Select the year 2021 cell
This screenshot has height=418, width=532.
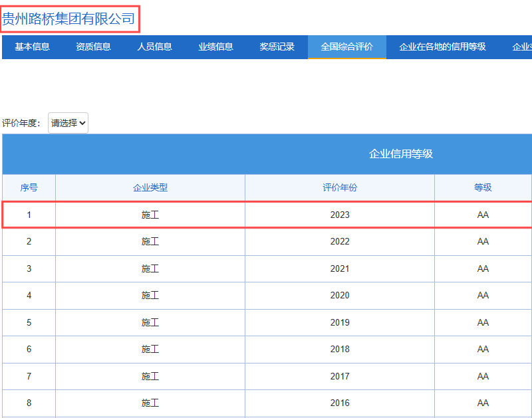[340, 269]
